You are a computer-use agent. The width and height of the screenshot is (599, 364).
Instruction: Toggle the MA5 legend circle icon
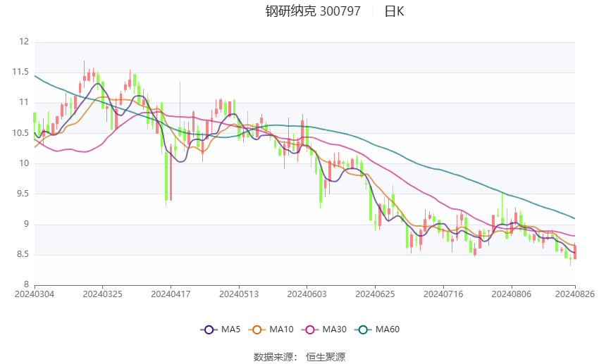[x=209, y=330]
